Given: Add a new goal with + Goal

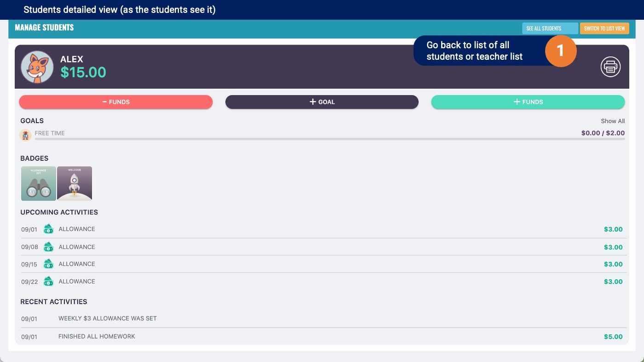Looking at the screenshot, I should click(322, 102).
